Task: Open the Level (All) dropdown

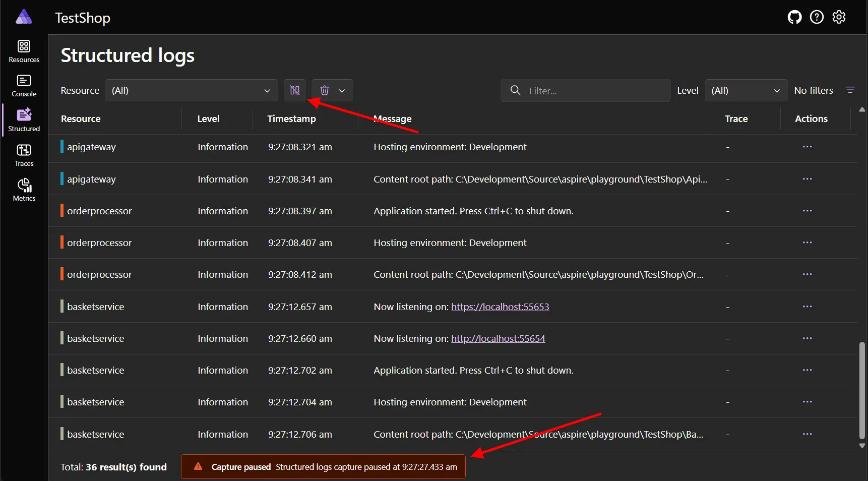Action: pos(746,91)
